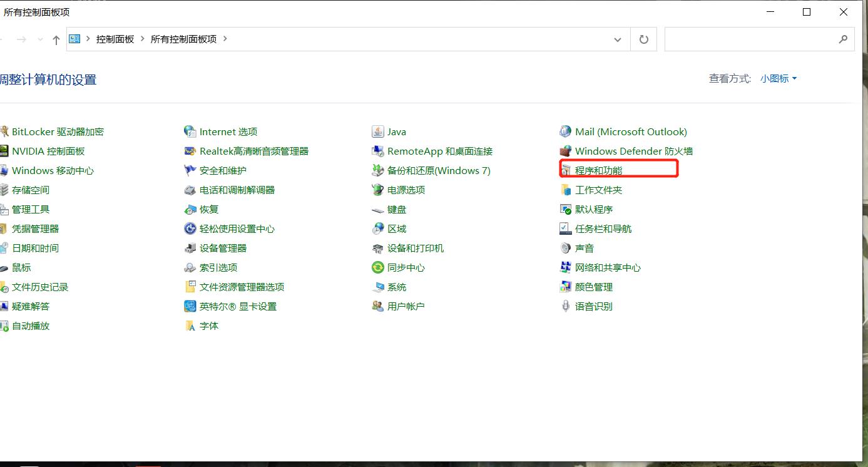868x467 pixels.
Task: Click the Windows Defender 防火墙 icon
Action: tap(566, 151)
